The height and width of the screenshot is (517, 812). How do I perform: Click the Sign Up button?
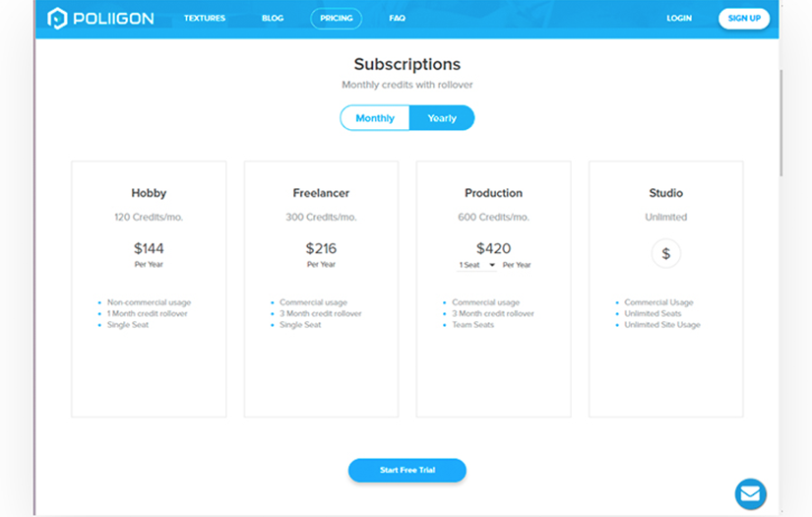[x=744, y=18]
